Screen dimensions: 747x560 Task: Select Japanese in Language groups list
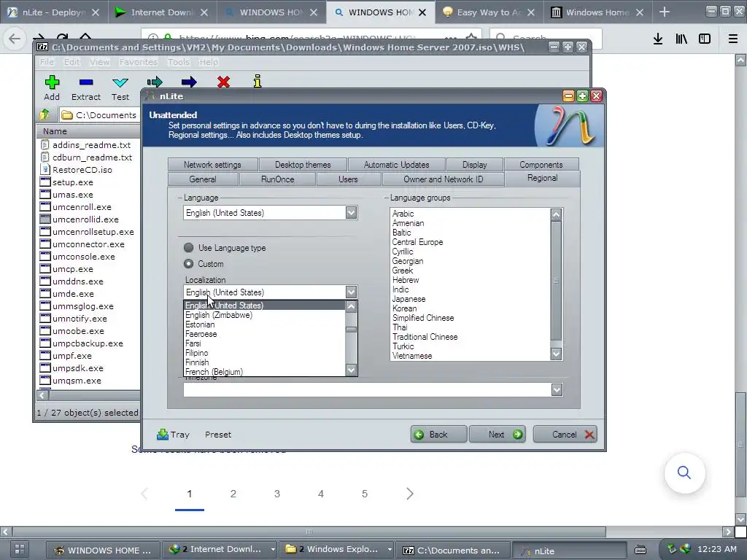(409, 299)
